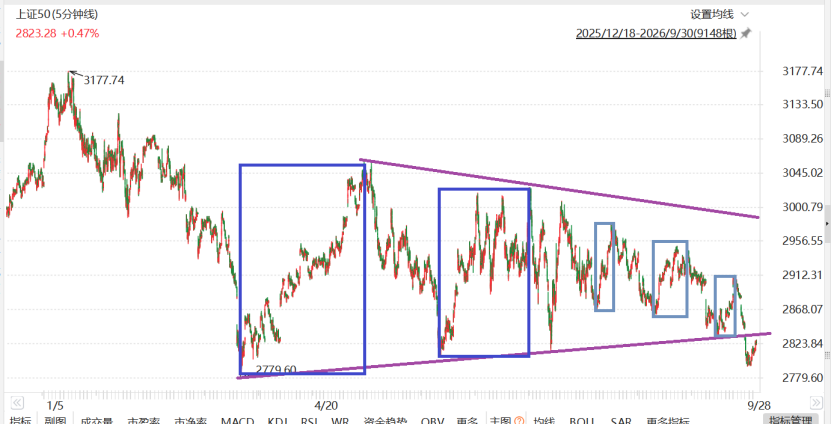The height and width of the screenshot is (424, 831).
Task: Enable SAR on the main chart
Action: click(621, 421)
